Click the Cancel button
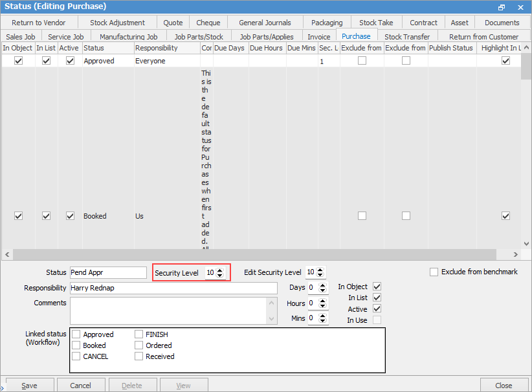 point(80,386)
